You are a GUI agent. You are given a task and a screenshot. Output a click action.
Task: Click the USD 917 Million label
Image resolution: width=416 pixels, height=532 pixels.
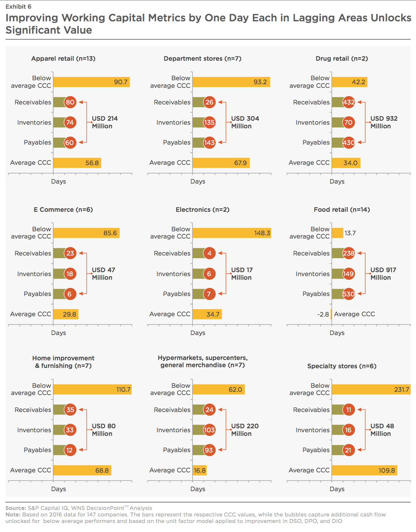383,274
